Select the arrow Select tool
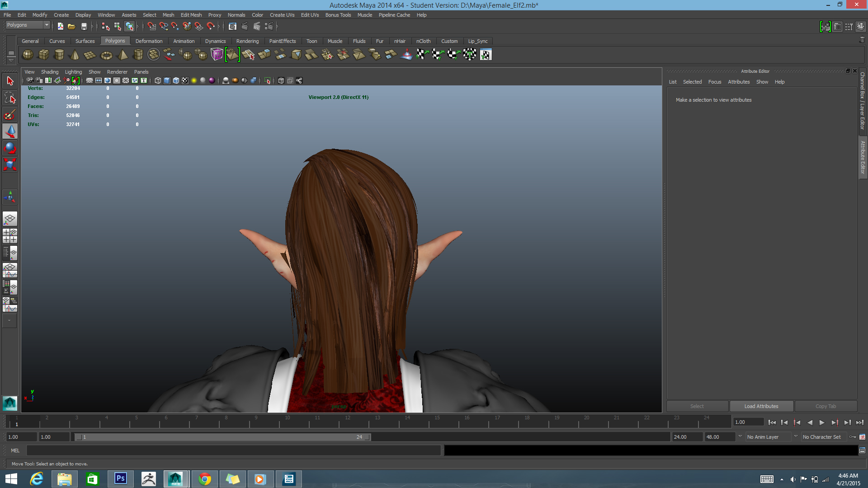Screen dimensions: 868x488 10,81
